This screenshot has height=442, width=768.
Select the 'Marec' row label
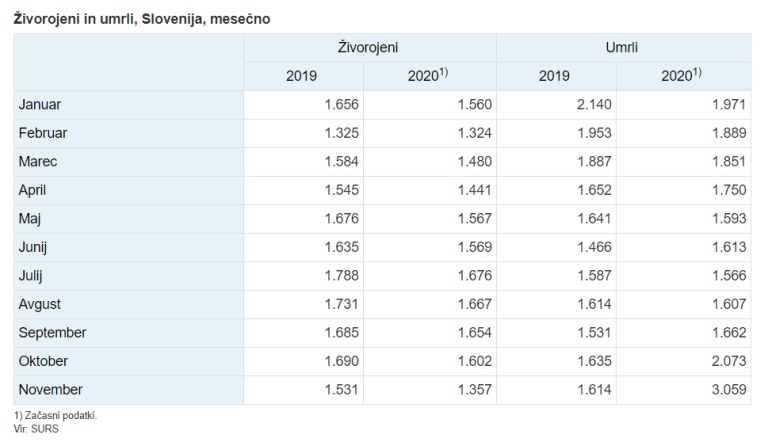[38, 161]
